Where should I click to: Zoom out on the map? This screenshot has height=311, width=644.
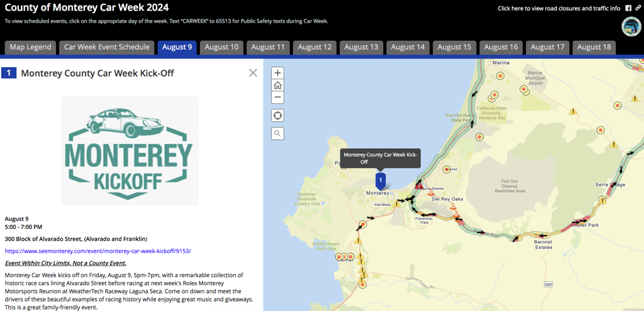[277, 97]
